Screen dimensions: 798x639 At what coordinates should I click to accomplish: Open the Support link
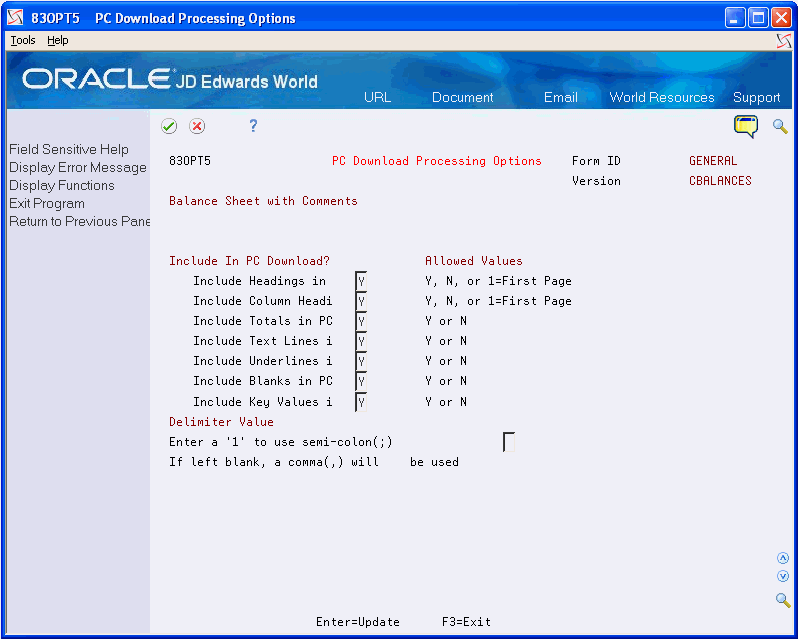click(x=756, y=97)
